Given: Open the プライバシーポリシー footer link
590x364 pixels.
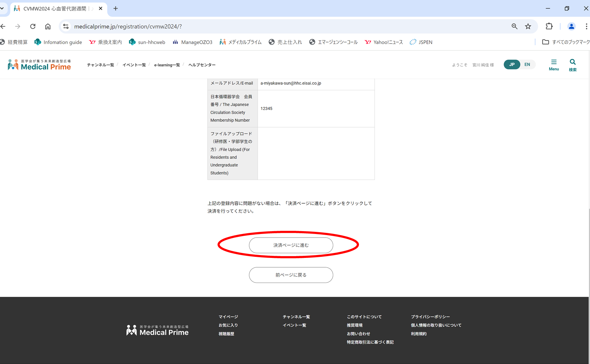Looking at the screenshot, I should point(430,317).
